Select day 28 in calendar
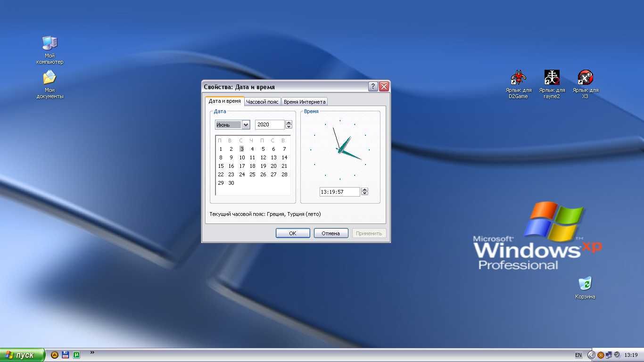This screenshot has height=362, width=644. (x=284, y=174)
